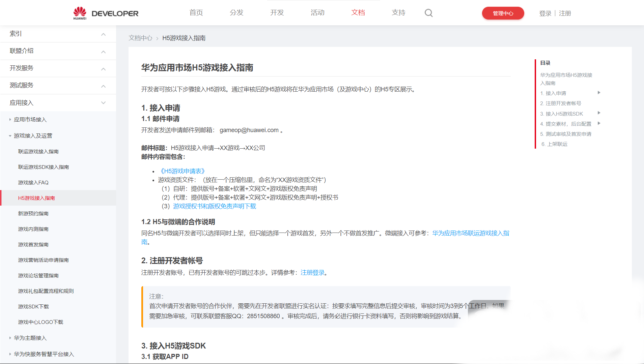Jump to 4. 提交素材，后台配置 in TOC
The width and height of the screenshot is (644, 364).
566,124
